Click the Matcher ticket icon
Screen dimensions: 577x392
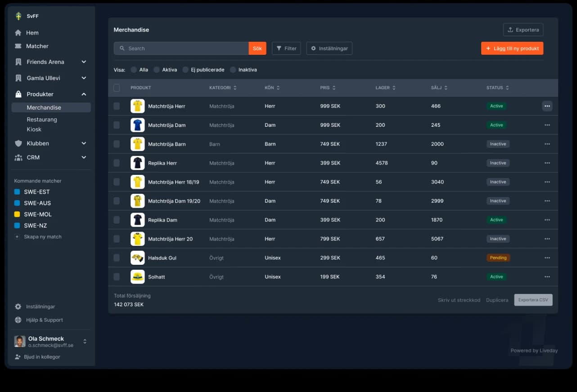[x=18, y=46]
